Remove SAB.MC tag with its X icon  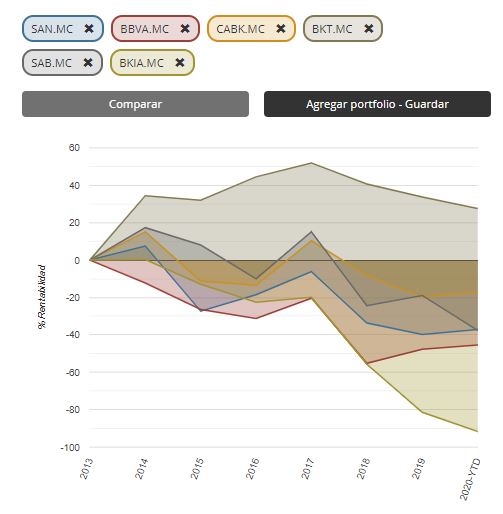pos(88,62)
